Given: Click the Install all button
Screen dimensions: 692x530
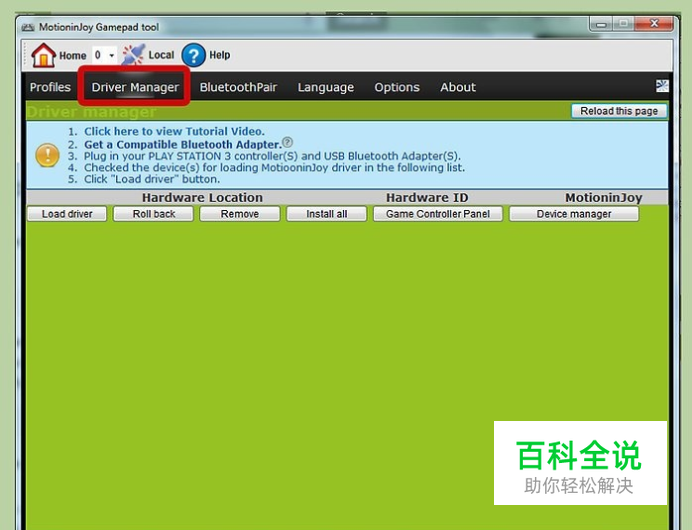Looking at the screenshot, I should click(x=327, y=214).
